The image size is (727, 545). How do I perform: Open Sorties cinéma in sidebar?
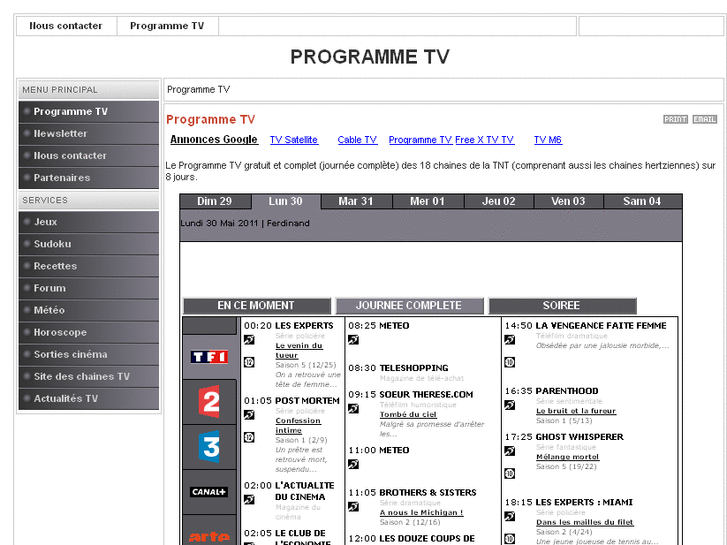(89, 354)
